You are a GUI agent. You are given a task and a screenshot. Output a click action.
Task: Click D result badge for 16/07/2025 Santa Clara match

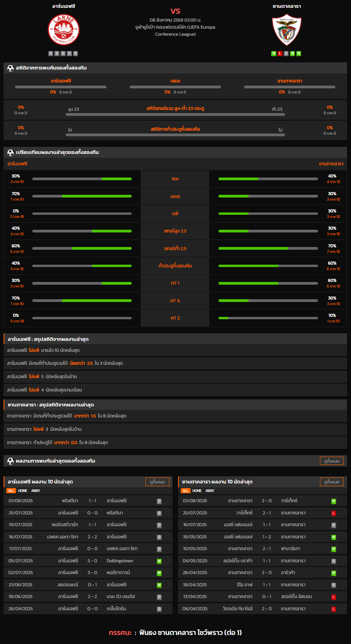point(334,525)
